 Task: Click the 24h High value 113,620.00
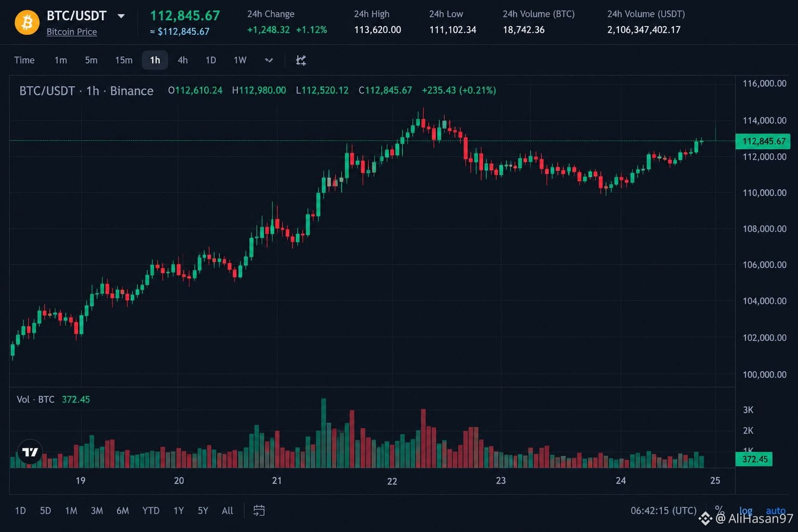(x=378, y=30)
